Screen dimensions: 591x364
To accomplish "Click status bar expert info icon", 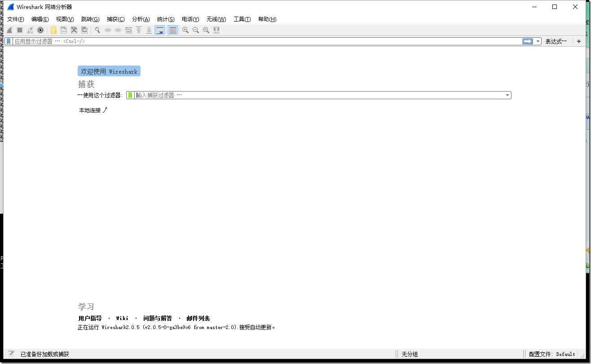I will pos(11,354).
